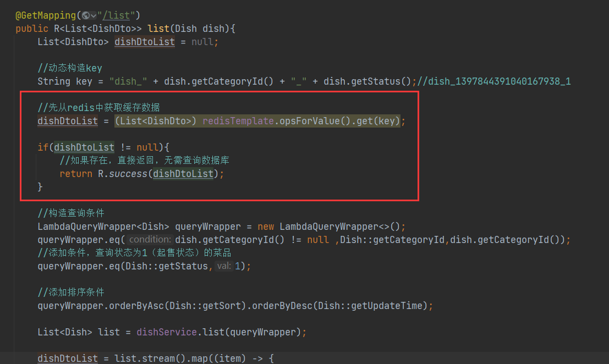The width and height of the screenshot is (609, 364).
Task: Click the @GetMapping annotation
Action: tap(46, 15)
